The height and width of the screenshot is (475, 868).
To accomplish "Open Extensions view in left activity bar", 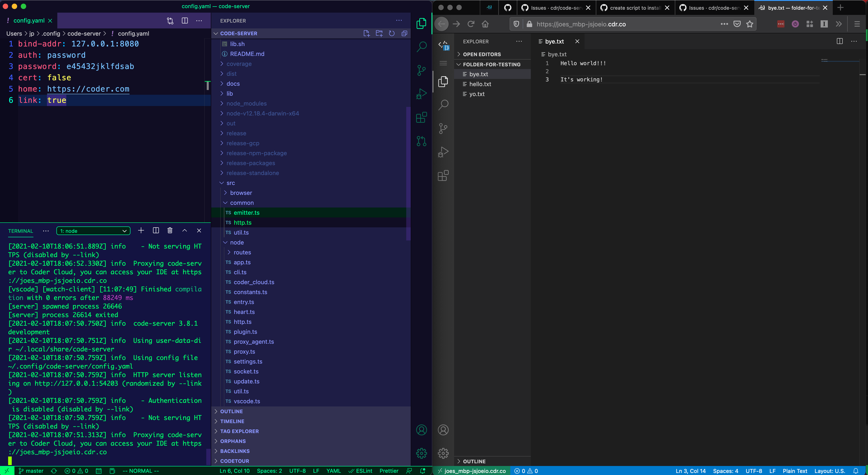I will pyautogui.click(x=421, y=118).
